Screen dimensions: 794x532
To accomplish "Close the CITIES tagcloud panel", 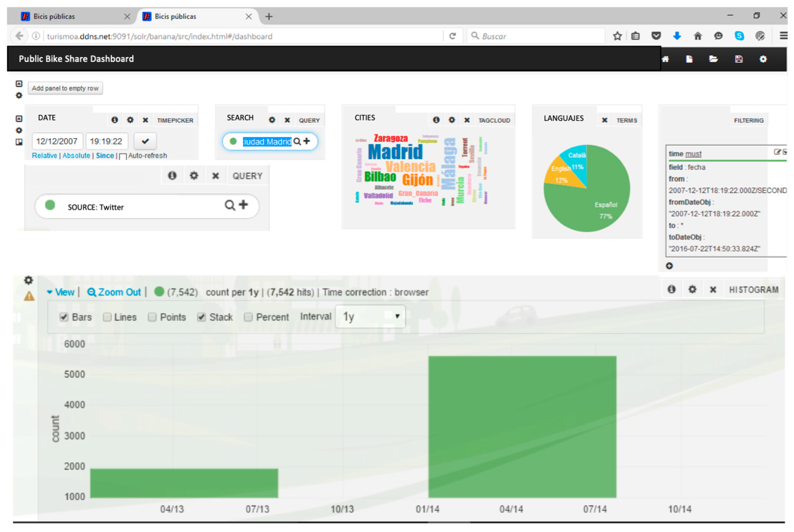I will point(467,120).
